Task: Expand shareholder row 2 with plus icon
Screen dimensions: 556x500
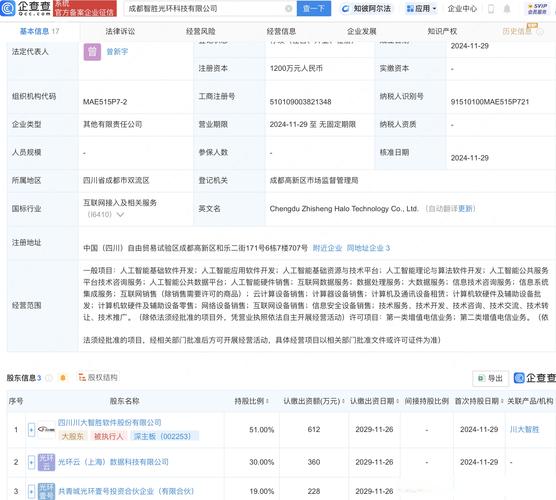Action: [31, 462]
